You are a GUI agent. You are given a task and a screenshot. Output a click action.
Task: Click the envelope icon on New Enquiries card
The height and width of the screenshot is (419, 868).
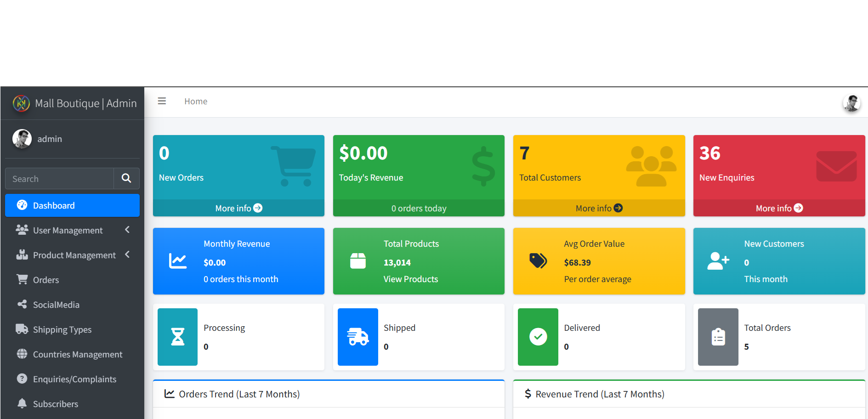pyautogui.click(x=836, y=165)
